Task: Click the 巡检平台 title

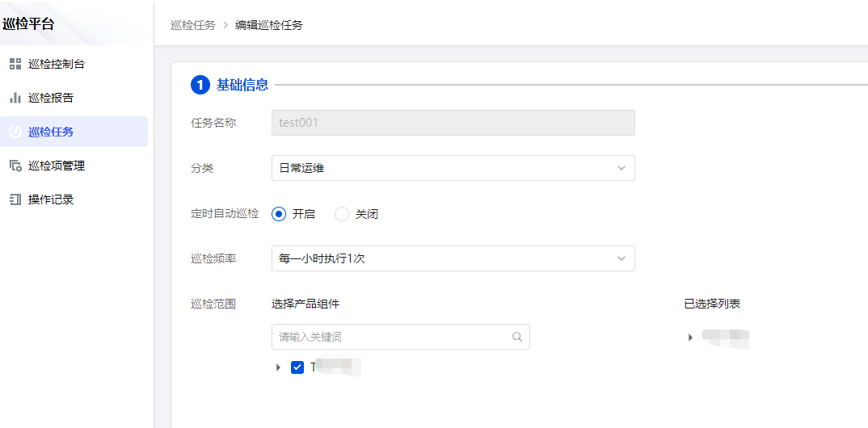Action: click(29, 23)
